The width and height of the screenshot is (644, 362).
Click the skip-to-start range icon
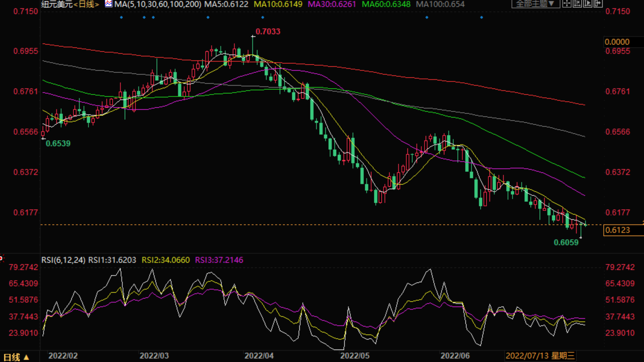pyautogui.click(x=577, y=3)
